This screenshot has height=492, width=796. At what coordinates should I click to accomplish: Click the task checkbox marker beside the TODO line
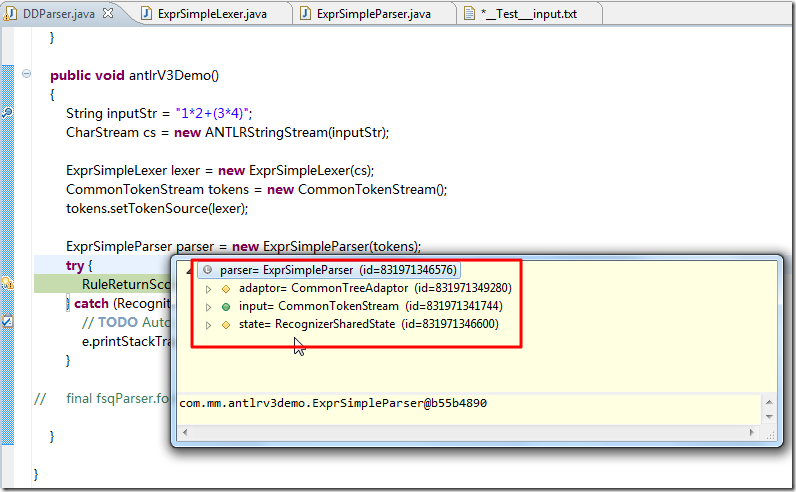[8, 321]
